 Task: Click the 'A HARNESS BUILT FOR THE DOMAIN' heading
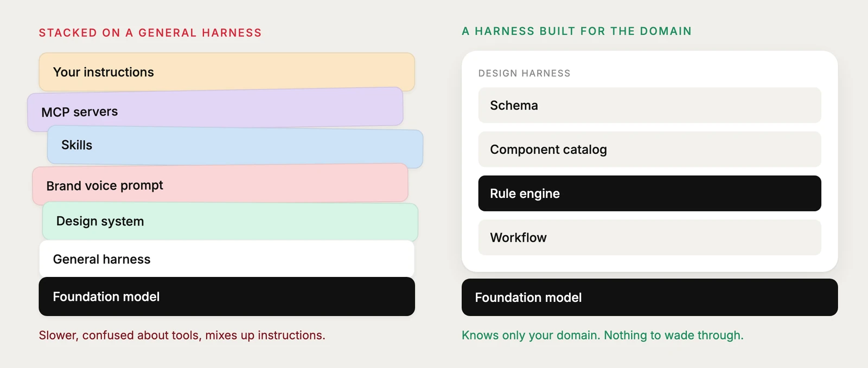click(577, 31)
